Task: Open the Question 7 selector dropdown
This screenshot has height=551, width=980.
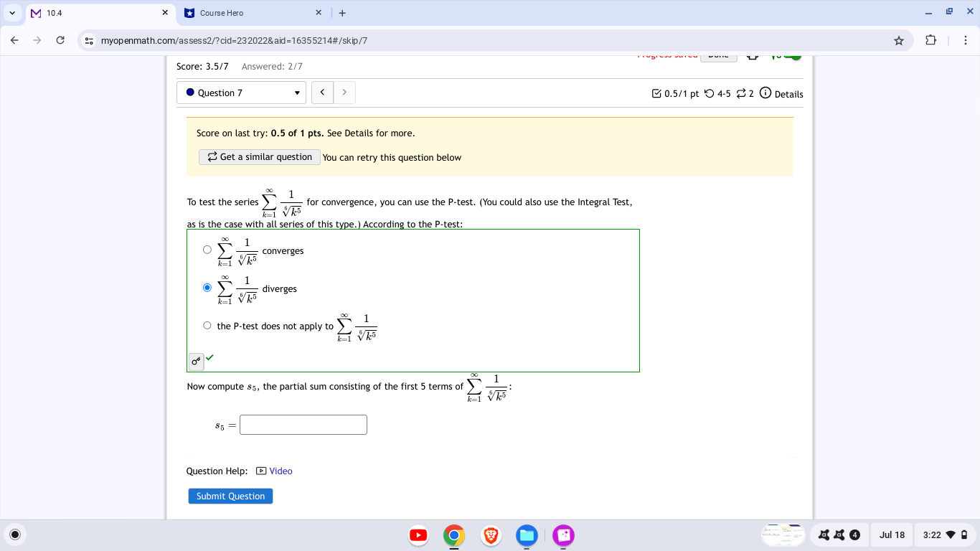Action: 242,93
